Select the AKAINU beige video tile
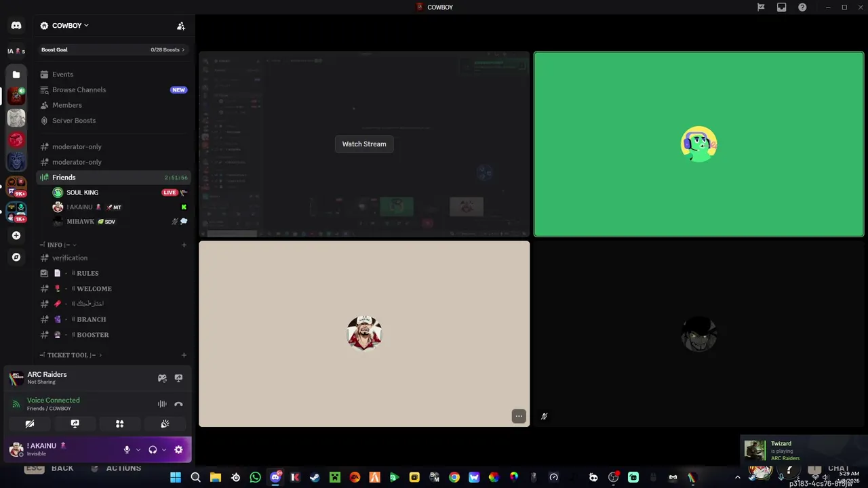The image size is (868, 488). point(364,333)
